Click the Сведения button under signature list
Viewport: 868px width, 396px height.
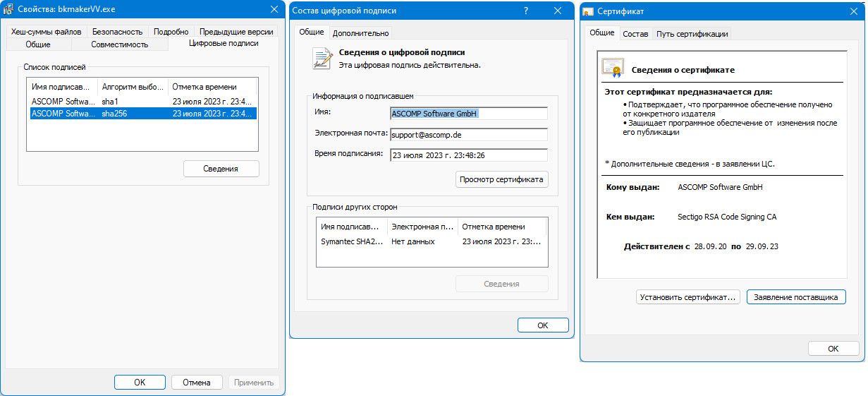click(x=221, y=169)
